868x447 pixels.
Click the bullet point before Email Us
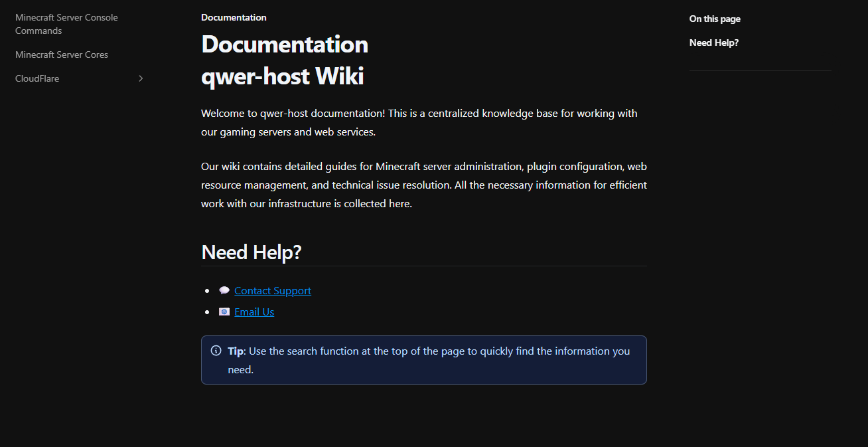click(x=208, y=312)
